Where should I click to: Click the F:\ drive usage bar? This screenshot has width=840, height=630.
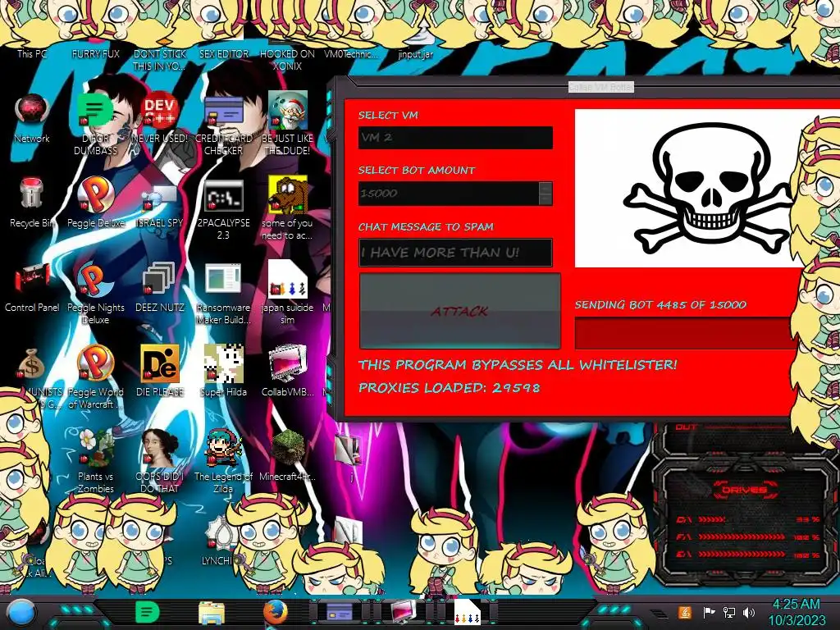coord(747,536)
